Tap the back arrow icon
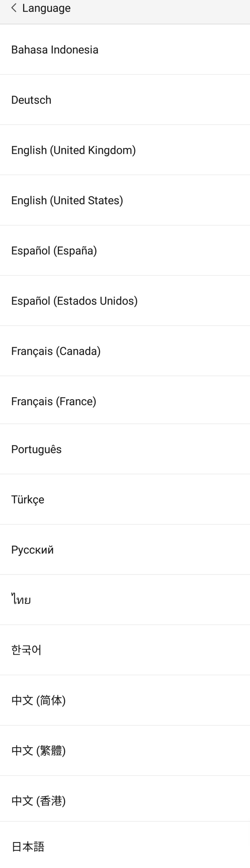 tap(14, 8)
